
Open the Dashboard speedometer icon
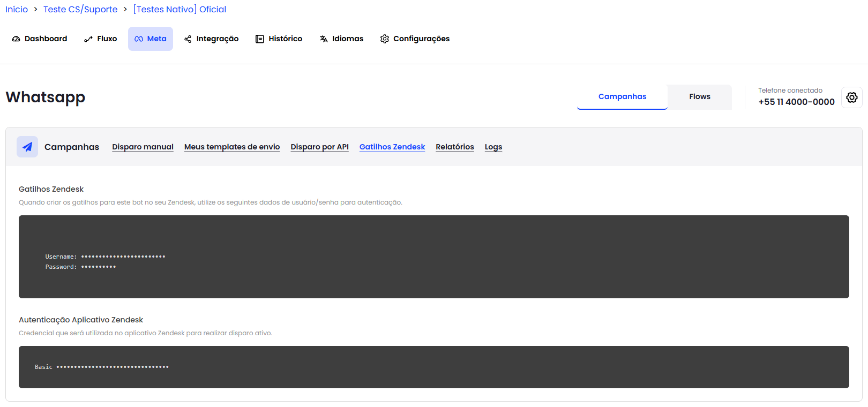pyautogui.click(x=16, y=39)
